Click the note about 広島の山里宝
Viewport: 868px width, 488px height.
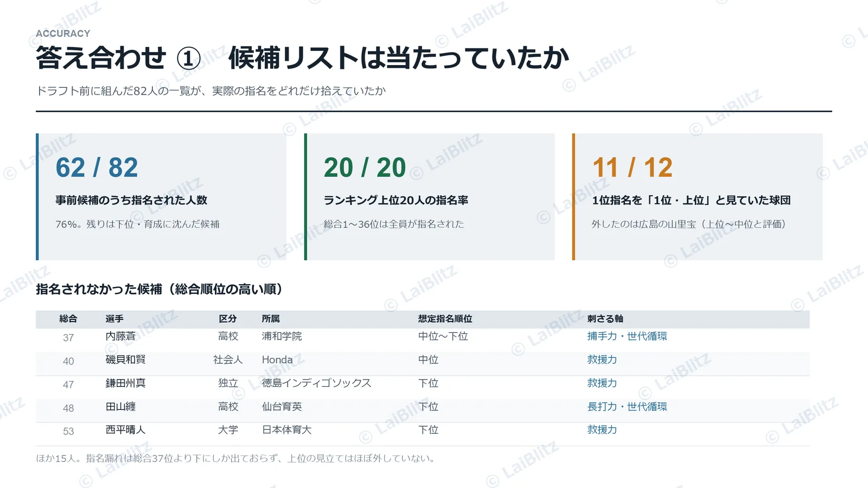(689, 224)
